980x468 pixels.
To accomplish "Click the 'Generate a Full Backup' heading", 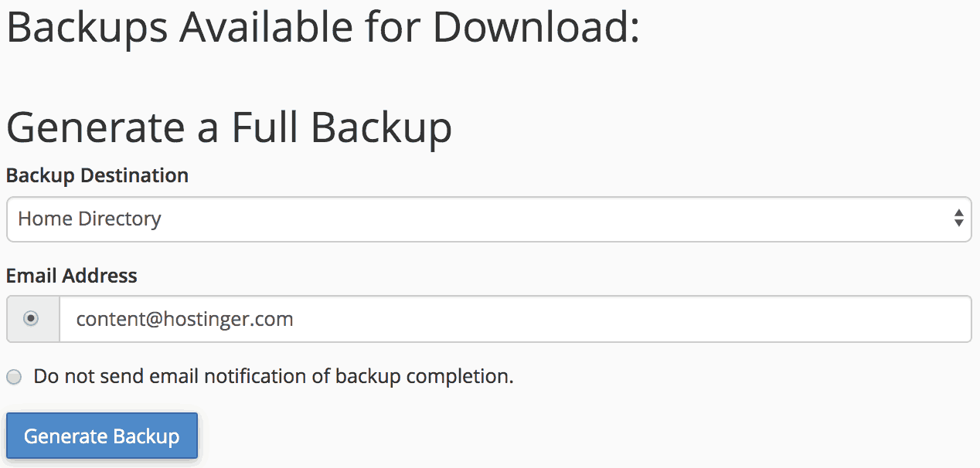I will [x=229, y=127].
